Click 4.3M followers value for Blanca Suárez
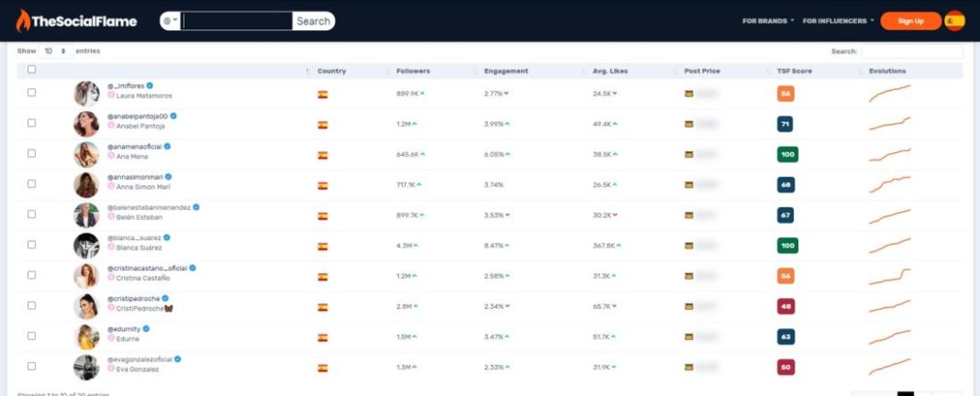 coord(406,246)
